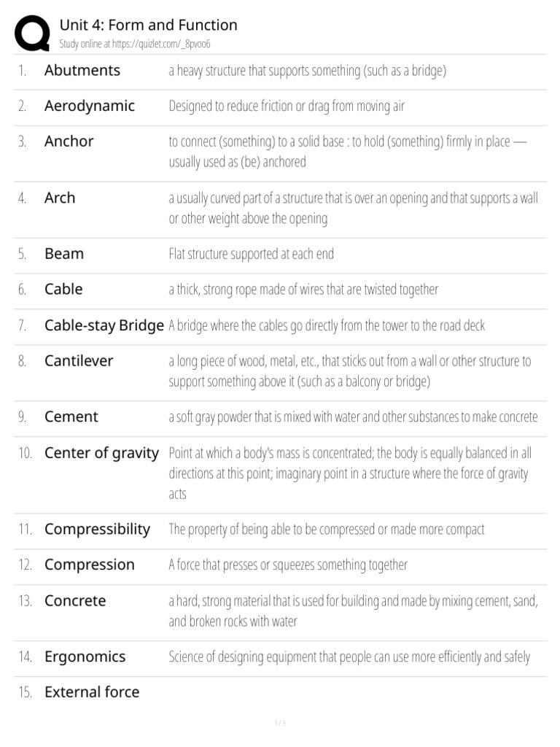Click the Cantilever term
This screenshot has height=747, width=560.
[79, 361]
